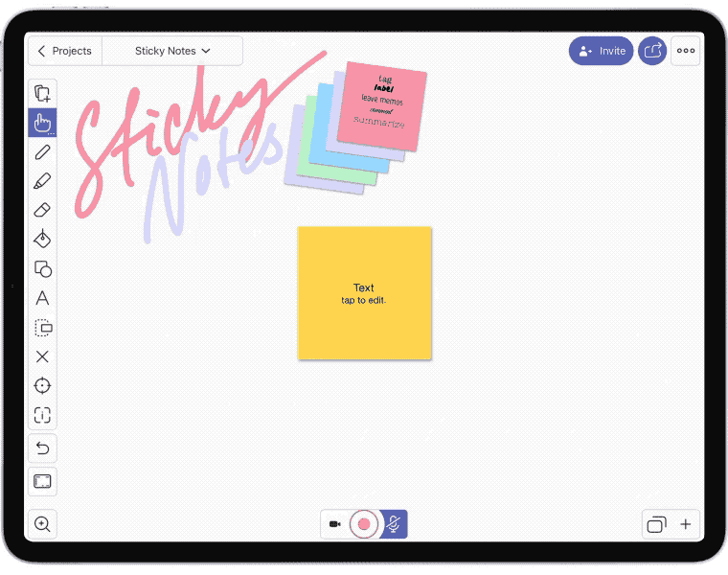Screen dimensions: 728x575
Task: Choose the Highlighter marker tool
Action: click(42, 181)
